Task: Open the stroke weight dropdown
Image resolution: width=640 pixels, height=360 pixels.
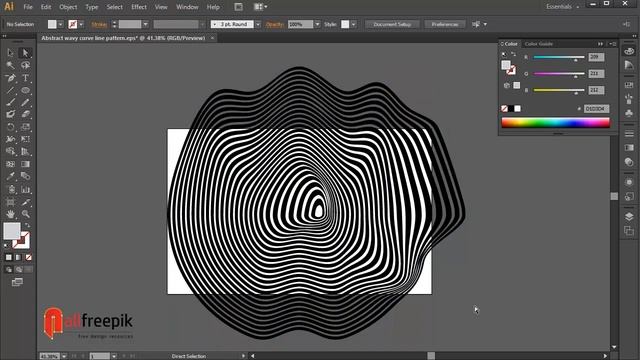Action: 145,24
